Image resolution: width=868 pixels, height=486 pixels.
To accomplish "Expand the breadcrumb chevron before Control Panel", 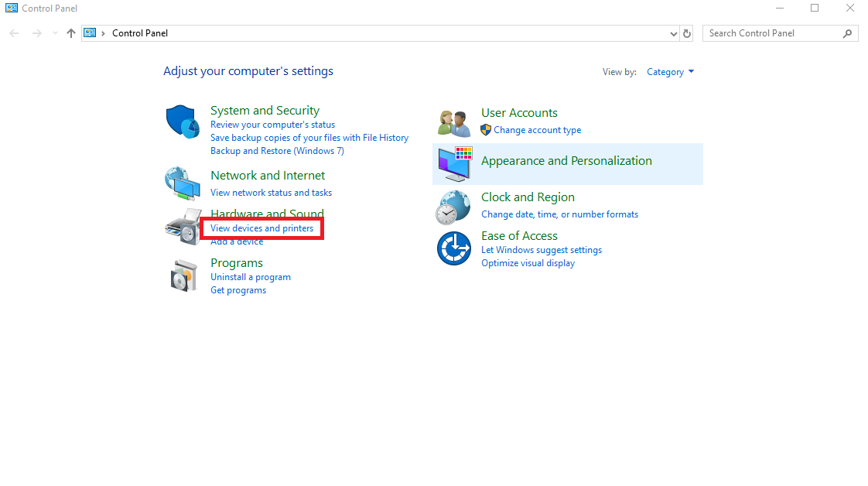I will coord(103,33).
